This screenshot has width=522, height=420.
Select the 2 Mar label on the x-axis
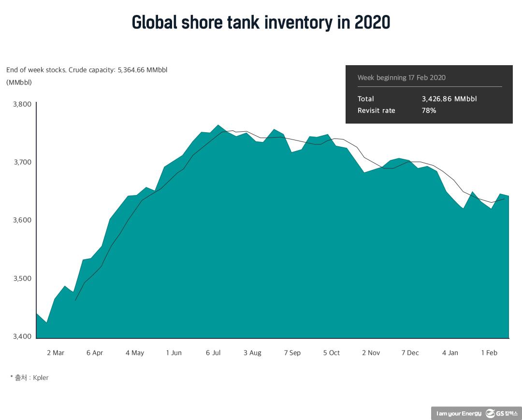(x=56, y=353)
